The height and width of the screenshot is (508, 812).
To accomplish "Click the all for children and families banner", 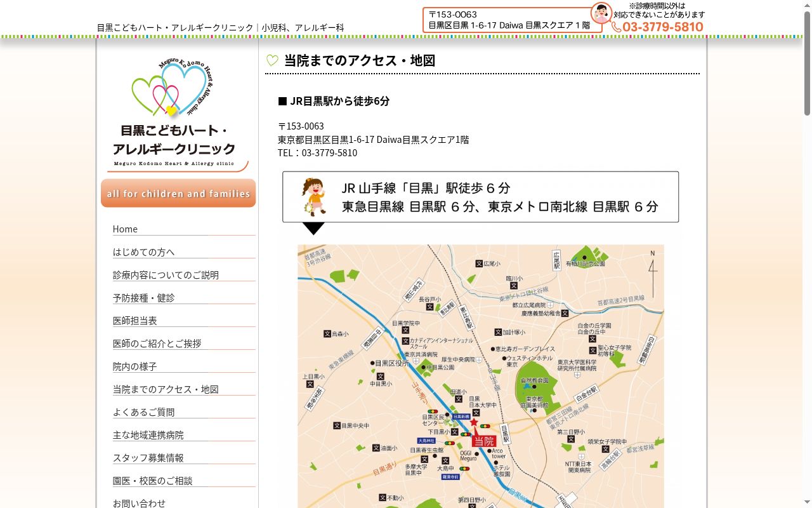I will point(178,193).
